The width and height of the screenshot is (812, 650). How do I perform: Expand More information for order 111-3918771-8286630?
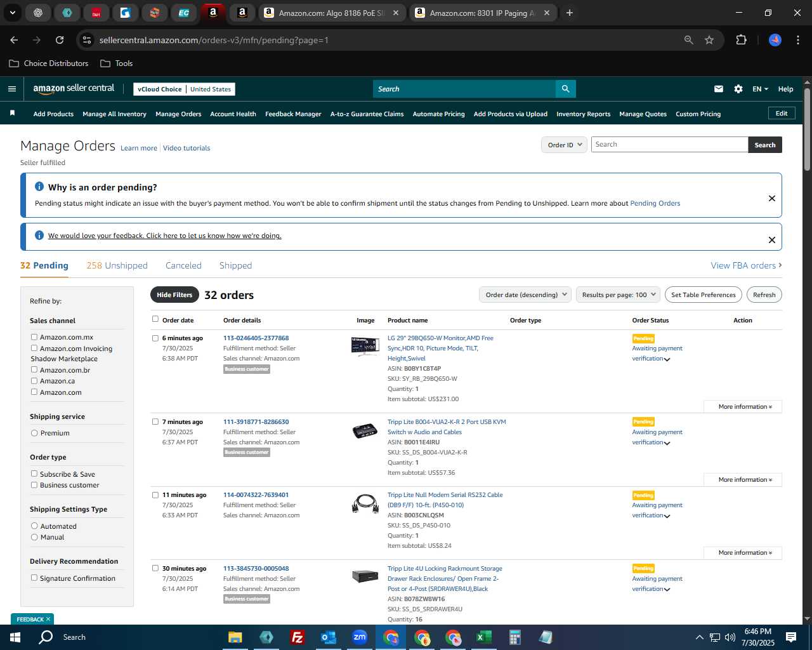743,479
